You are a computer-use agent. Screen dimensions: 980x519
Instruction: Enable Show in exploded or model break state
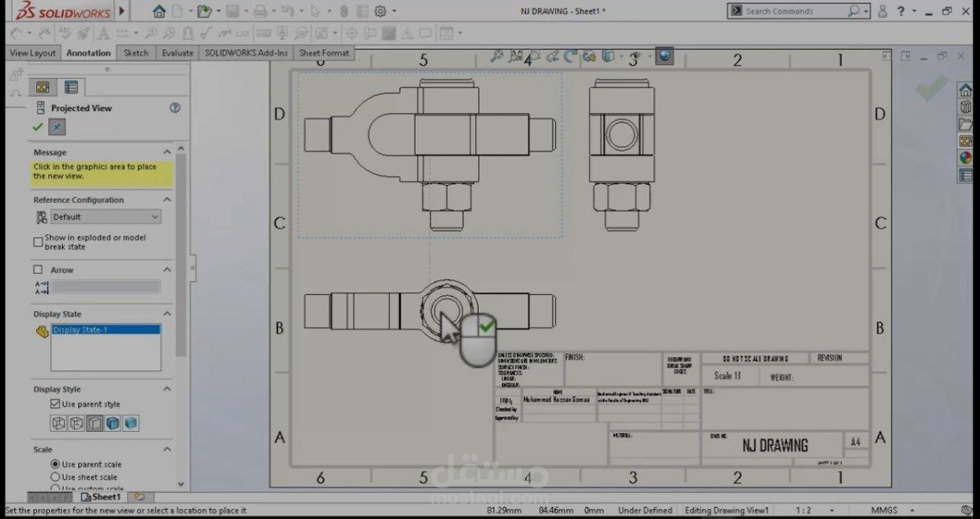[38, 242]
